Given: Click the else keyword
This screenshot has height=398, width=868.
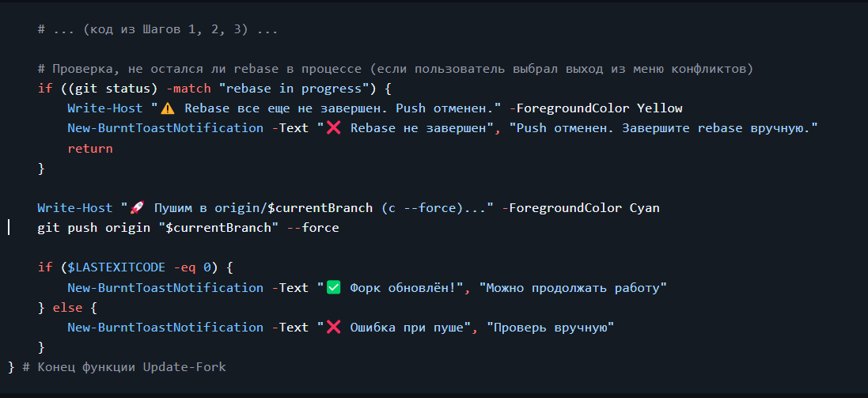Looking at the screenshot, I should tap(67, 307).
